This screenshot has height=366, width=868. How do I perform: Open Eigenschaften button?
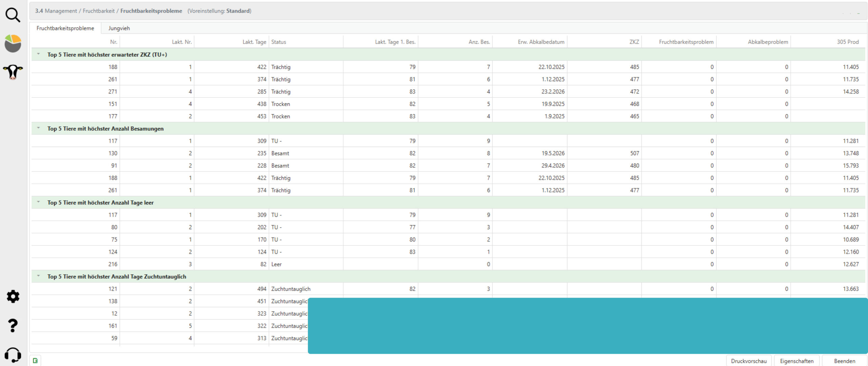click(x=796, y=361)
